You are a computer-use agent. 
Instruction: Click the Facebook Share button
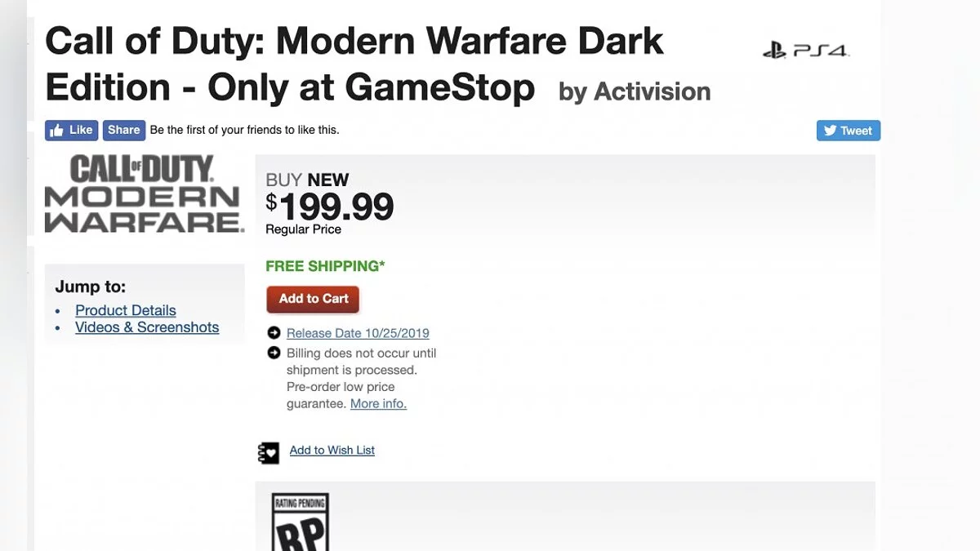pos(124,130)
